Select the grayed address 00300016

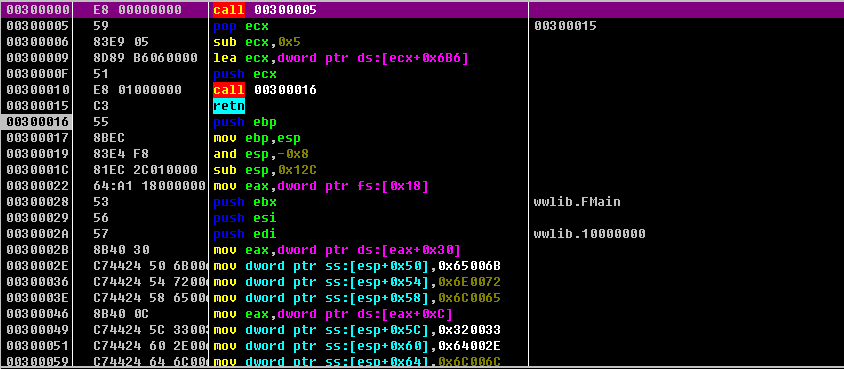point(35,122)
